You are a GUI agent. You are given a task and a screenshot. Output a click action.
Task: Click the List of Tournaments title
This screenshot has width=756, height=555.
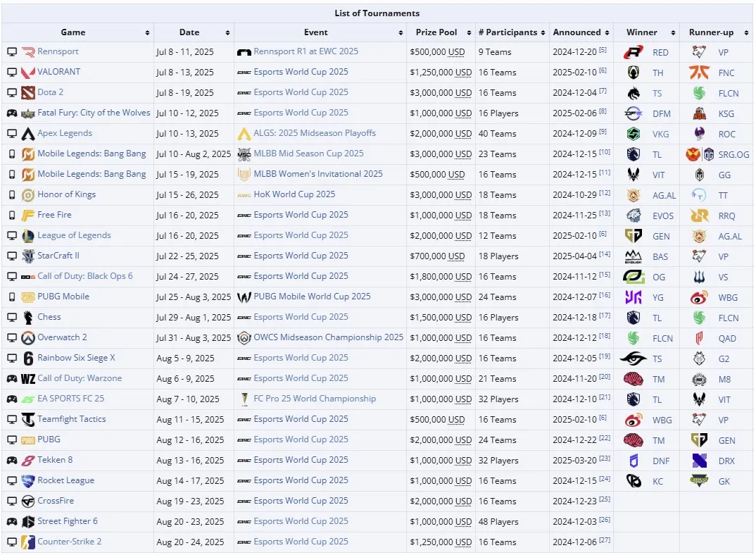tap(377, 13)
